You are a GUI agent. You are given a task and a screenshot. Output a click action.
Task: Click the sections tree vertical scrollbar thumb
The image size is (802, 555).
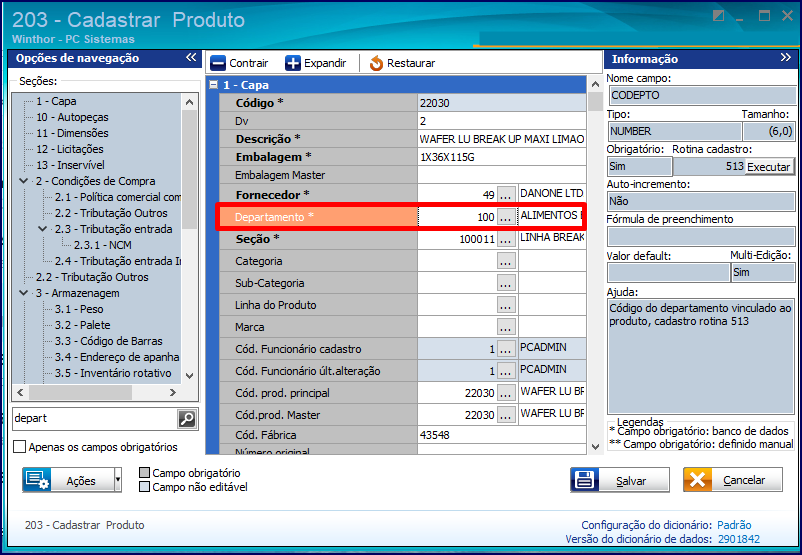pyautogui.click(x=189, y=169)
